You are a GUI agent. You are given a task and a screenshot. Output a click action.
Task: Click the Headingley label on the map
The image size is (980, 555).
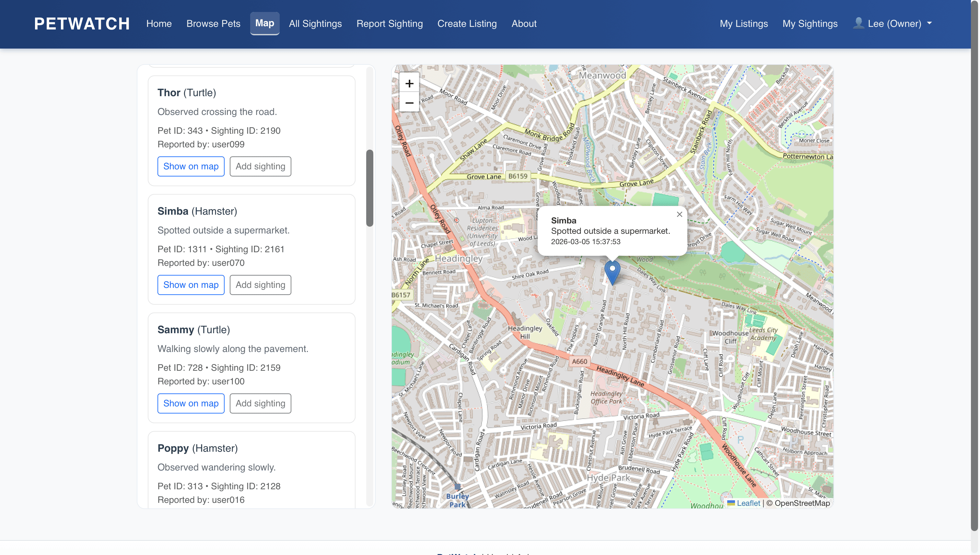click(x=459, y=258)
